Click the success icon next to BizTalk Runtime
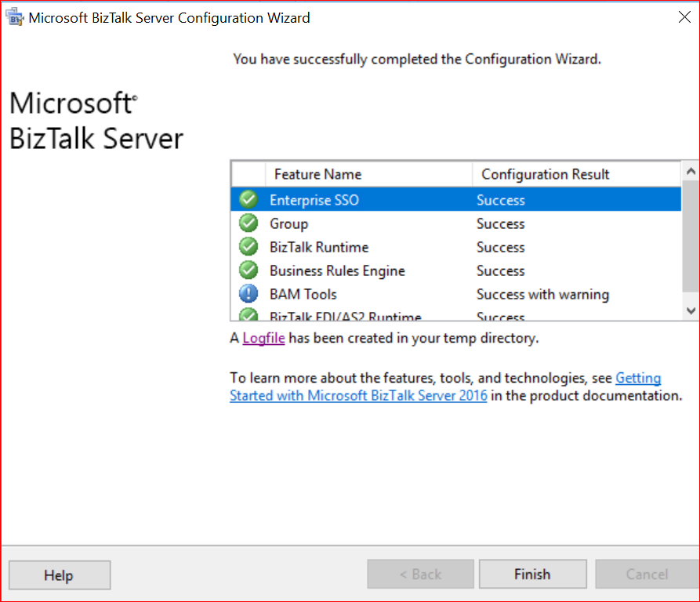The width and height of the screenshot is (700, 602). click(248, 247)
